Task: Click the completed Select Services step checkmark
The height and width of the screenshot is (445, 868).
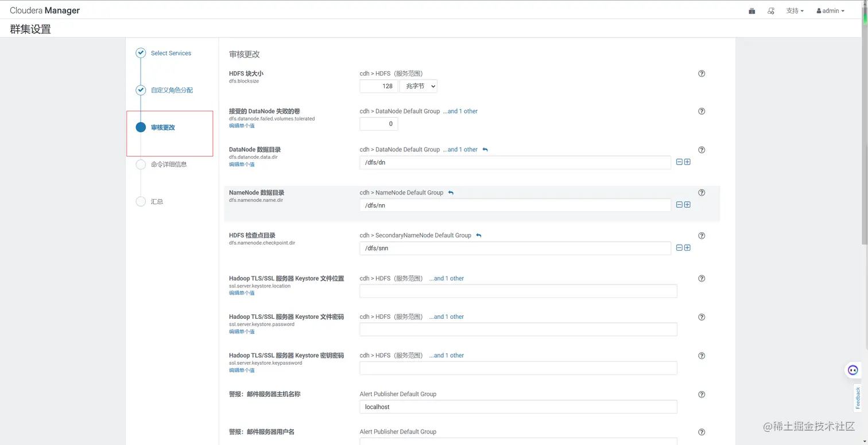Action: click(141, 53)
